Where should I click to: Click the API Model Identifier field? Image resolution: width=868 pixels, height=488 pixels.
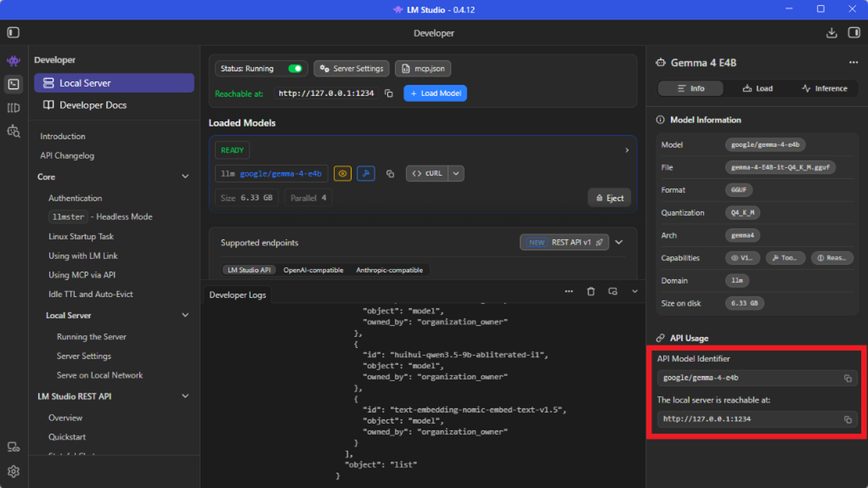[757, 379]
